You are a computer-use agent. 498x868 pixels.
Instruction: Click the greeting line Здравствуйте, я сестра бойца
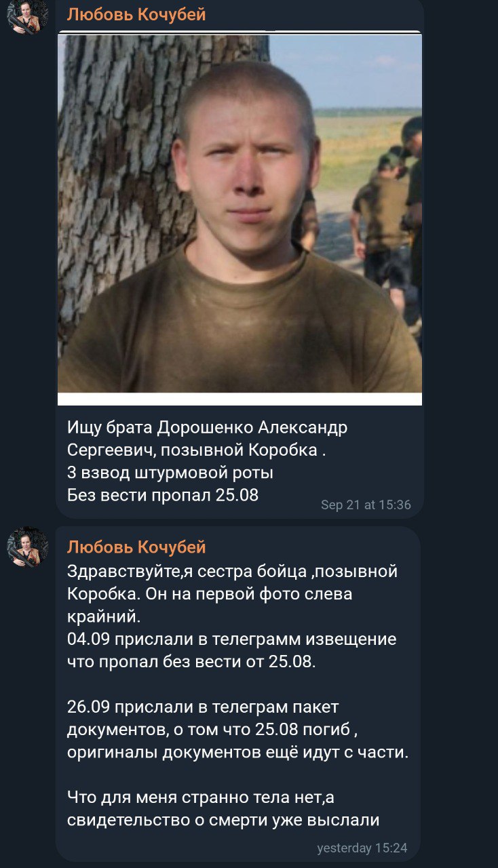(232, 572)
